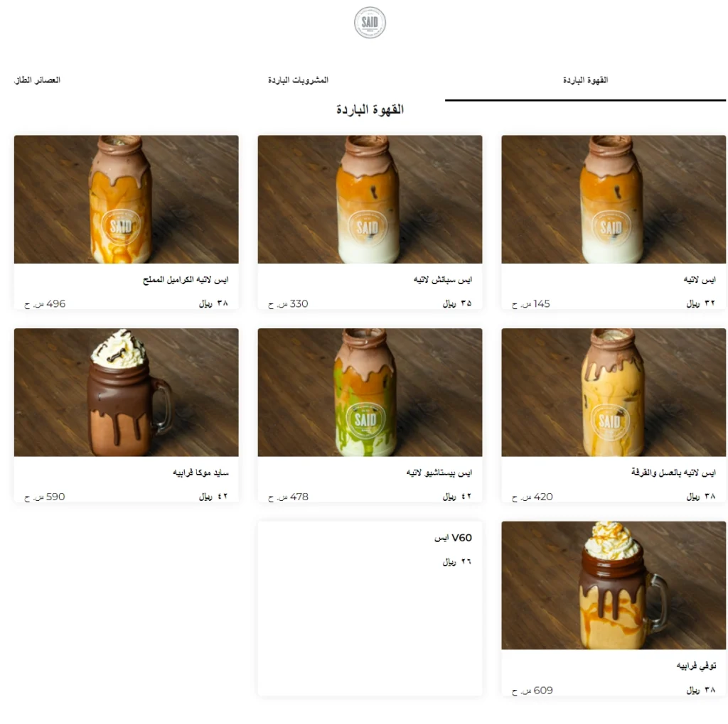Select the ايس V60 item title
The height and width of the screenshot is (724, 728).
[x=453, y=538]
